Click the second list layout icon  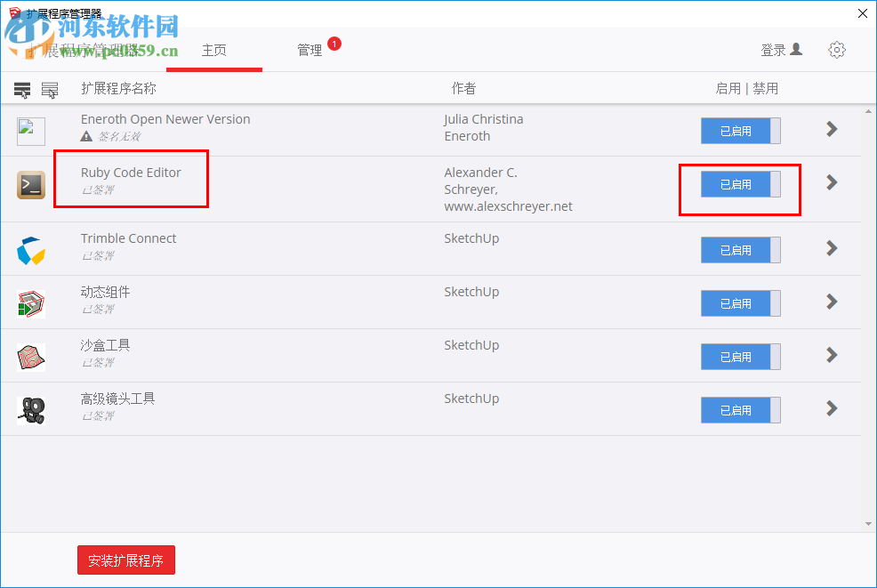[x=50, y=89]
